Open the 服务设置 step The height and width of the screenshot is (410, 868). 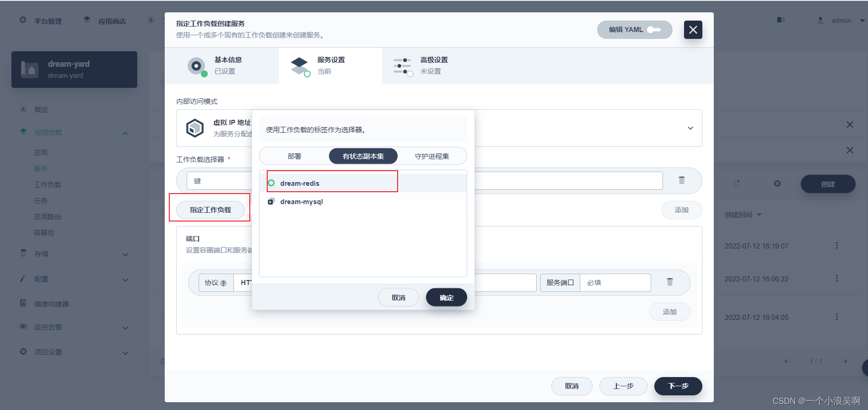(330, 66)
